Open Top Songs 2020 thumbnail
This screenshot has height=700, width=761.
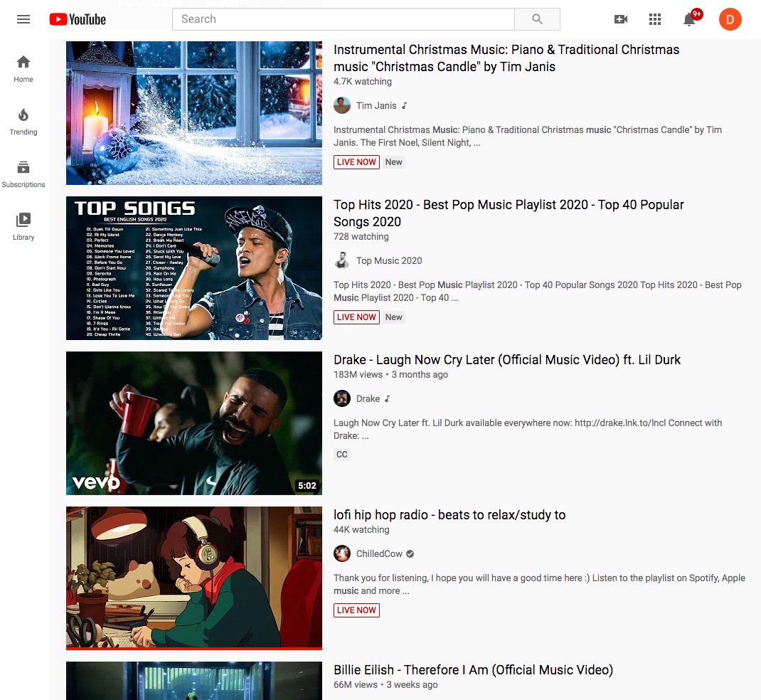(194, 268)
